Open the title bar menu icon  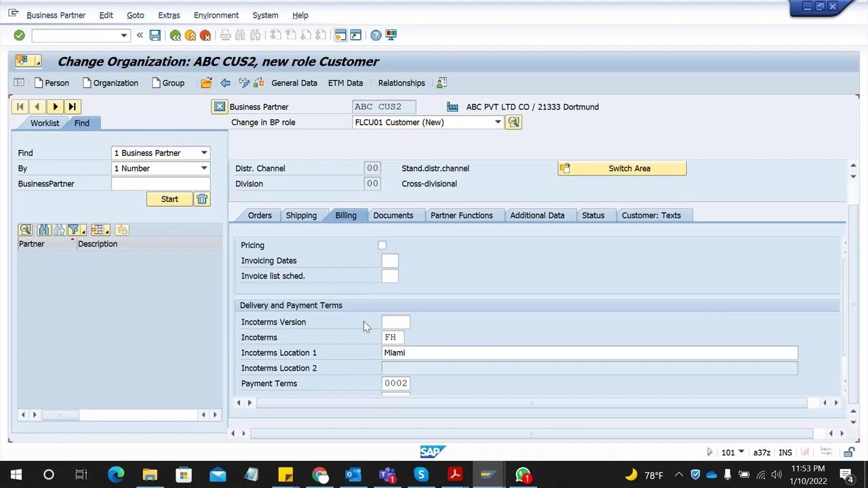pyautogui.click(x=14, y=14)
